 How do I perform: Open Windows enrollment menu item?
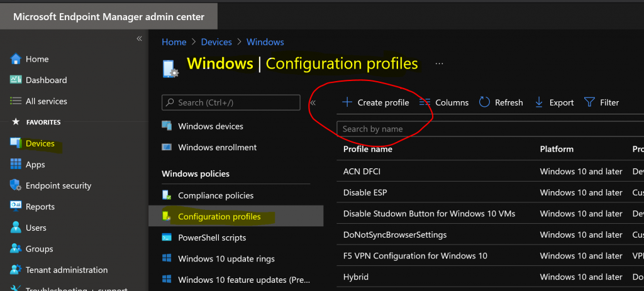(217, 148)
